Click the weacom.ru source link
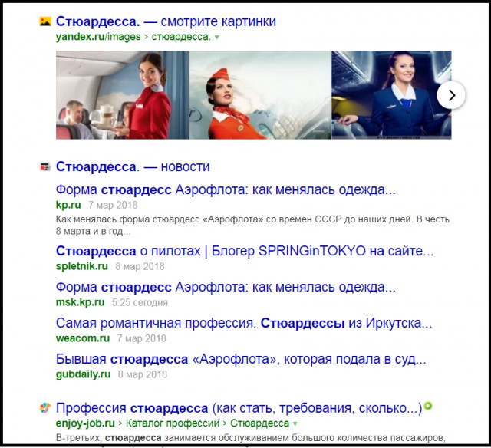 [83, 338]
